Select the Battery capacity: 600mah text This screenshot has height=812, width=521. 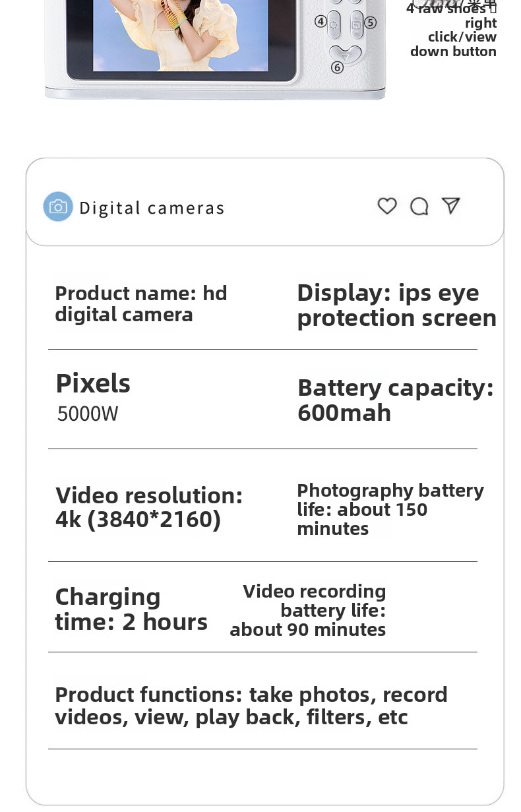(396, 400)
